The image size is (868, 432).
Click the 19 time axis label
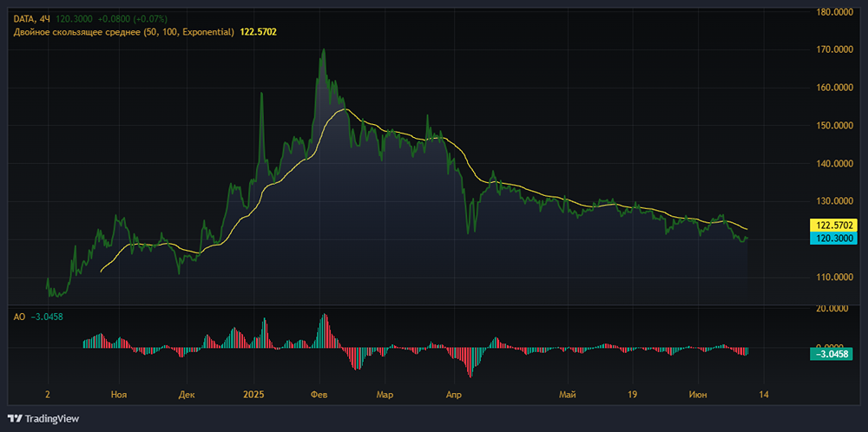click(x=633, y=395)
